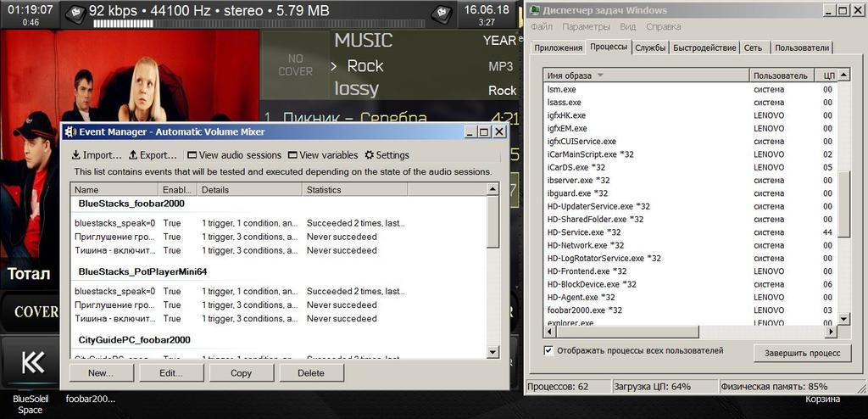
Task: Open View audio sessions window
Action: click(x=192, y=155)
